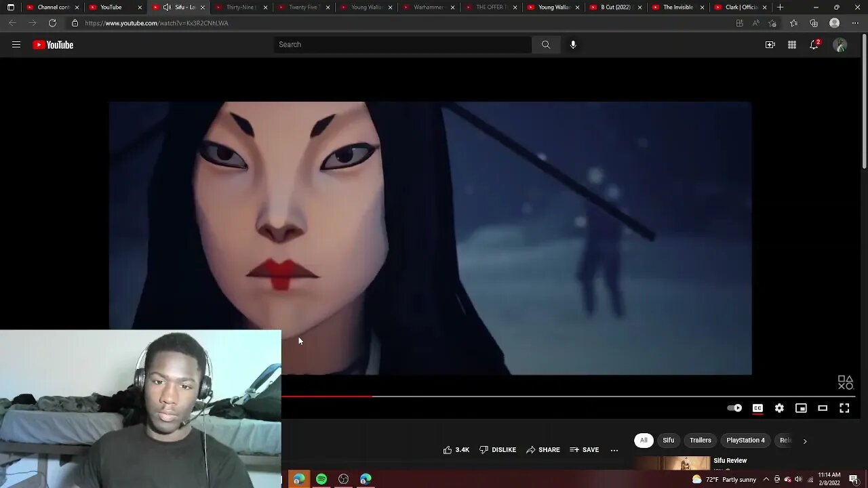Switch to theater mode
The height and width of the screenshot is (488, 868).
(823, 408)
